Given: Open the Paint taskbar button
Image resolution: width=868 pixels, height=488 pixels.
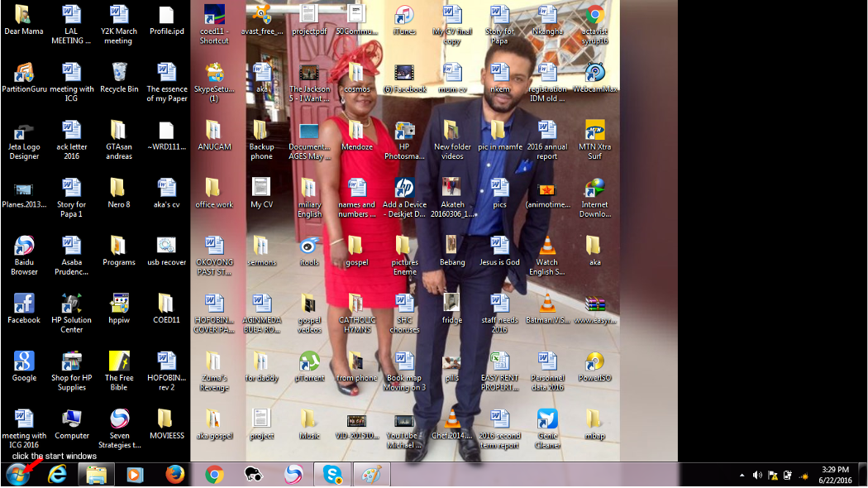Looking at the screenshot, I should (x=372, y=475).
